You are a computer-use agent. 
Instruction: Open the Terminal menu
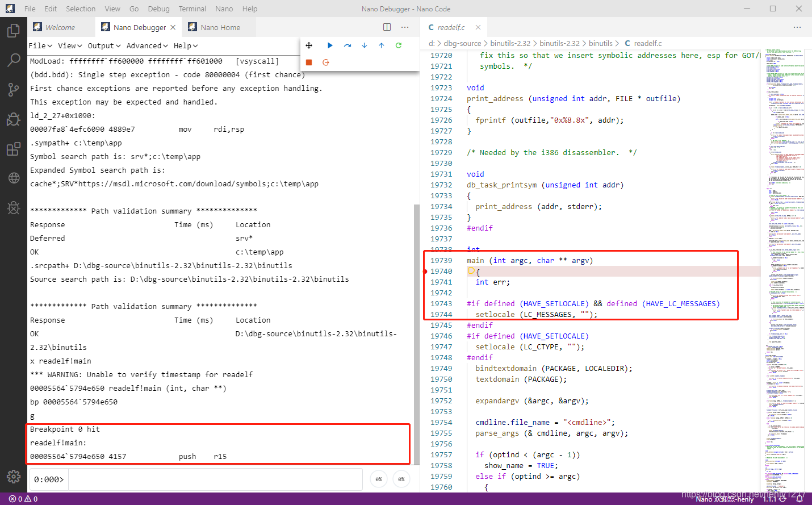(192, 9)
